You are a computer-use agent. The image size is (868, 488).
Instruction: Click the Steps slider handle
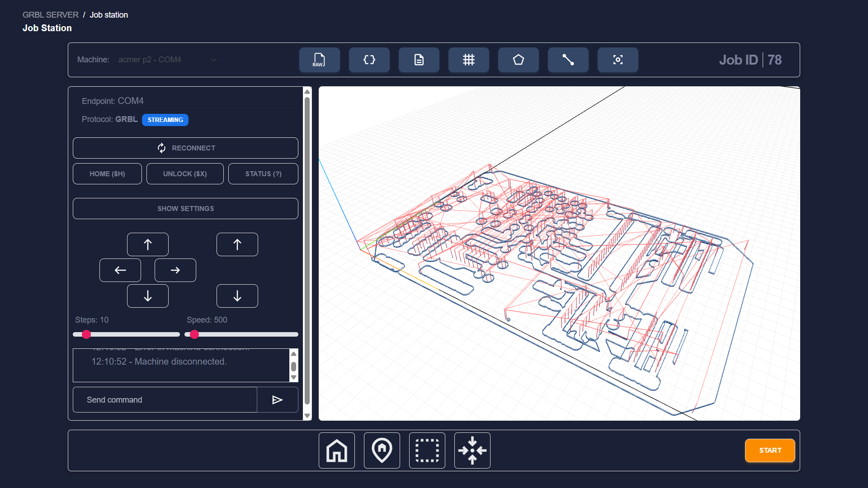(x=86, y=334)
